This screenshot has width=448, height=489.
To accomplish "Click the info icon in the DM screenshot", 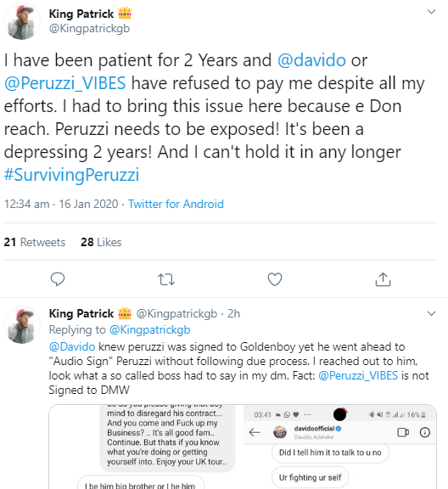I will click(x=425, y=432).
